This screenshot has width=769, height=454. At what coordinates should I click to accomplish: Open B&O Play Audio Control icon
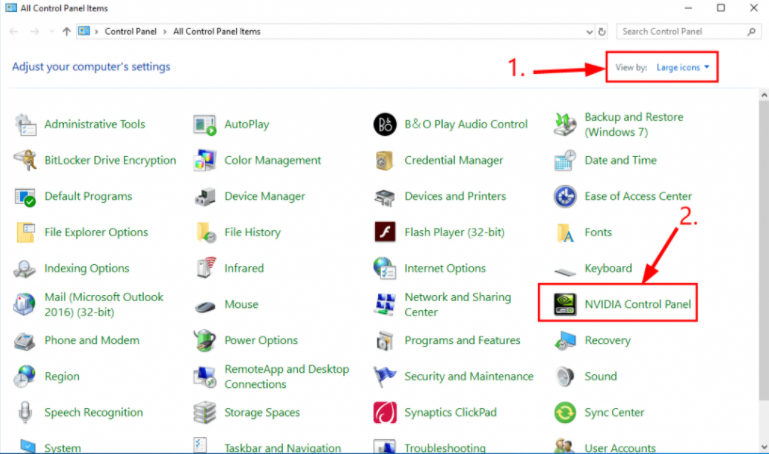(385, 125)
